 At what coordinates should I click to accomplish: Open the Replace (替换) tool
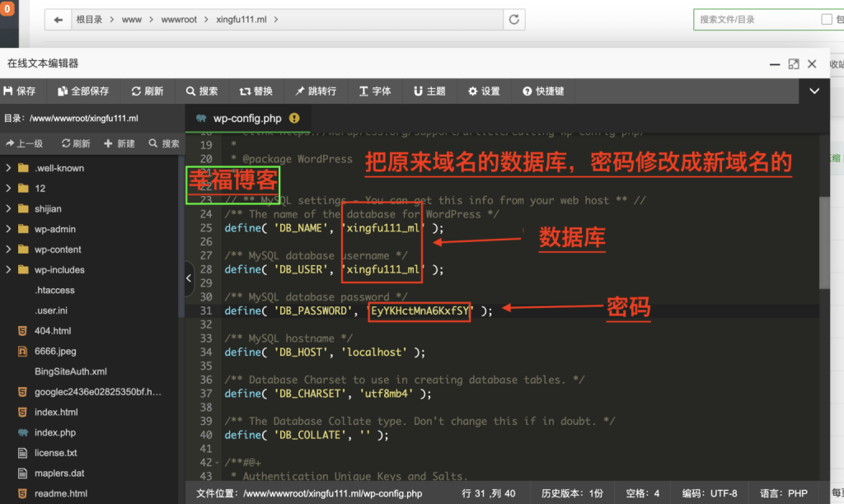coord(256,91)
